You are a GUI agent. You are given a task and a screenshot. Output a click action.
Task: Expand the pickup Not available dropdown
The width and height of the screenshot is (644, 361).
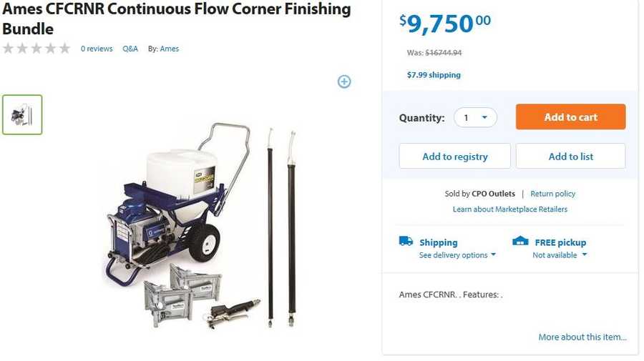coord(560,255)
